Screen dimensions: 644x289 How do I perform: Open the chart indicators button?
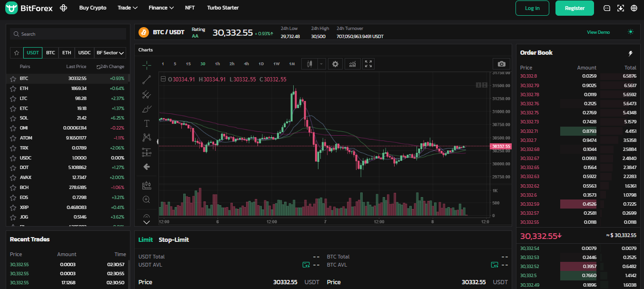352,64
